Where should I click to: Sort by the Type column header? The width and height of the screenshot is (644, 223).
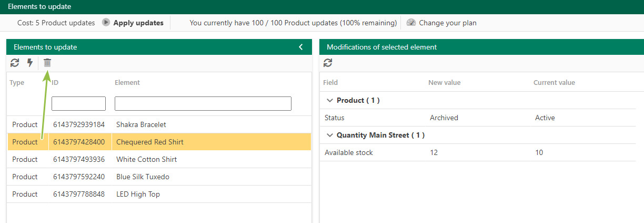click(x=17, y=82)
